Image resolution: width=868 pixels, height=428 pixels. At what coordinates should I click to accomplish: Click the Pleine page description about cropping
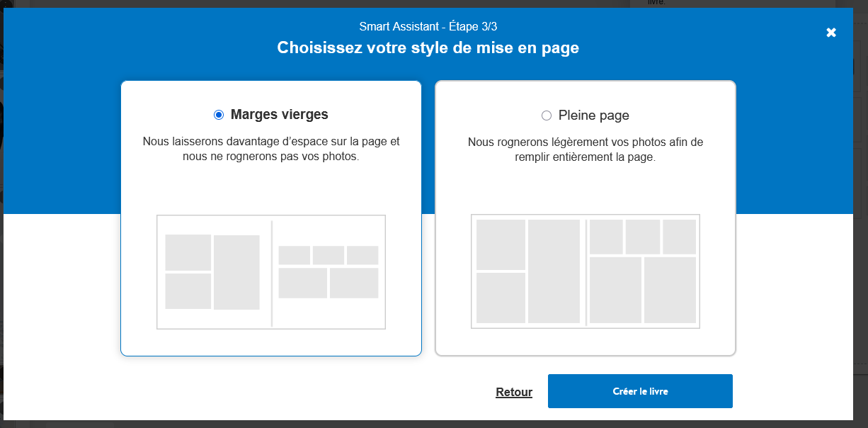tap(586, 150)
